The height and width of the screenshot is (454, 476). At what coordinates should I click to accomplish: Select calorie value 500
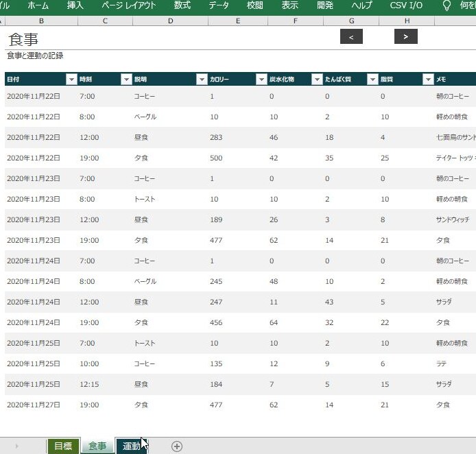[216, 158]
